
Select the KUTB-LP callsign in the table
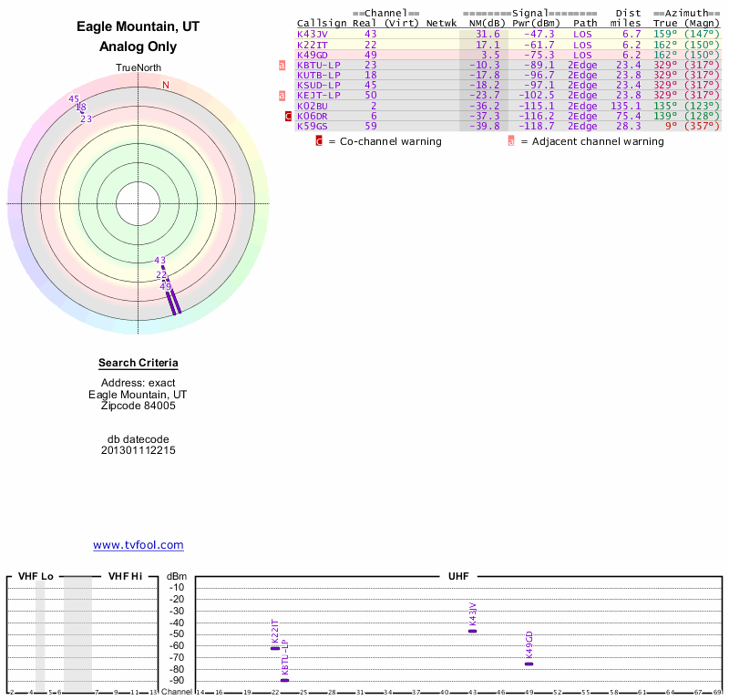(318, 76)
